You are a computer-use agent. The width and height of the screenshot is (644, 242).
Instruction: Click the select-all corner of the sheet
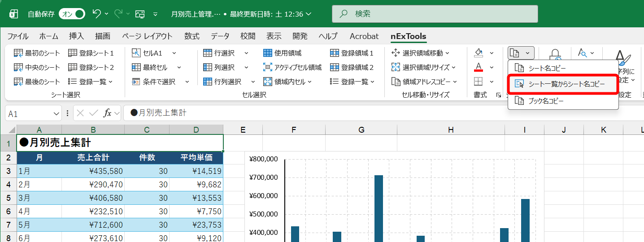click(x=9, y=130)
